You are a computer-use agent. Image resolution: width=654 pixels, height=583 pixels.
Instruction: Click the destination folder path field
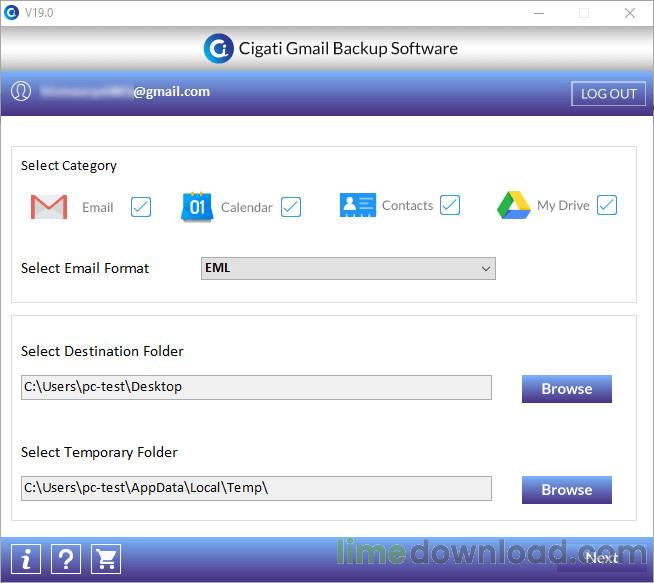[x=257, y=387]
